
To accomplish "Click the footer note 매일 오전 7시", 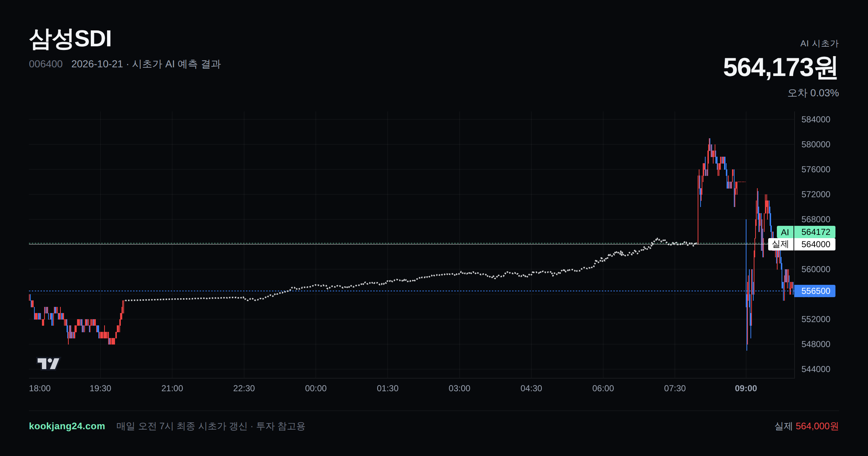I will (210, 426).
